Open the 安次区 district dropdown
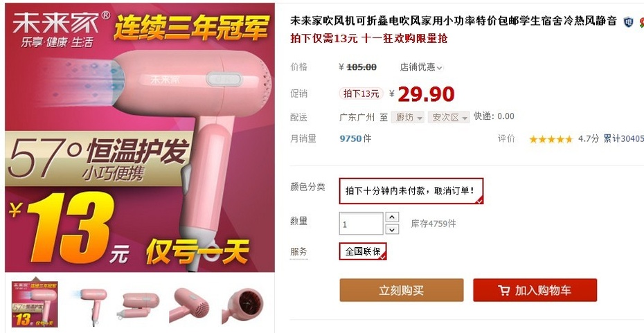Image resolution: width=644 pixels, height=333 pixels. [449, 118]
